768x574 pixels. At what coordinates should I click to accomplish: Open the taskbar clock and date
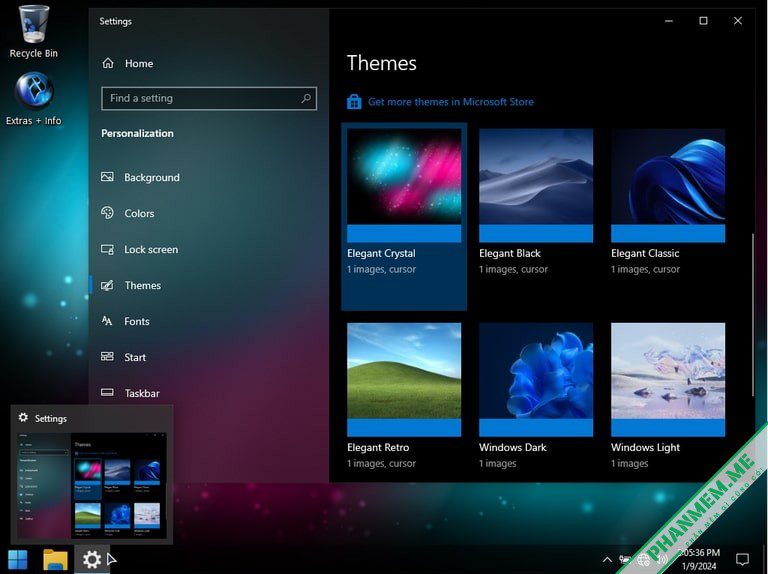pyautogui.click(x=699, y=559)
